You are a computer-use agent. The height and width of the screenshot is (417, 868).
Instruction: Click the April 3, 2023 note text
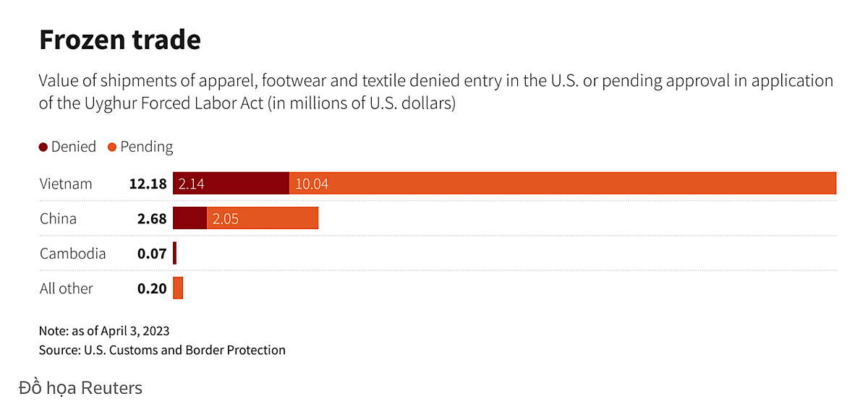click(104, 331)
